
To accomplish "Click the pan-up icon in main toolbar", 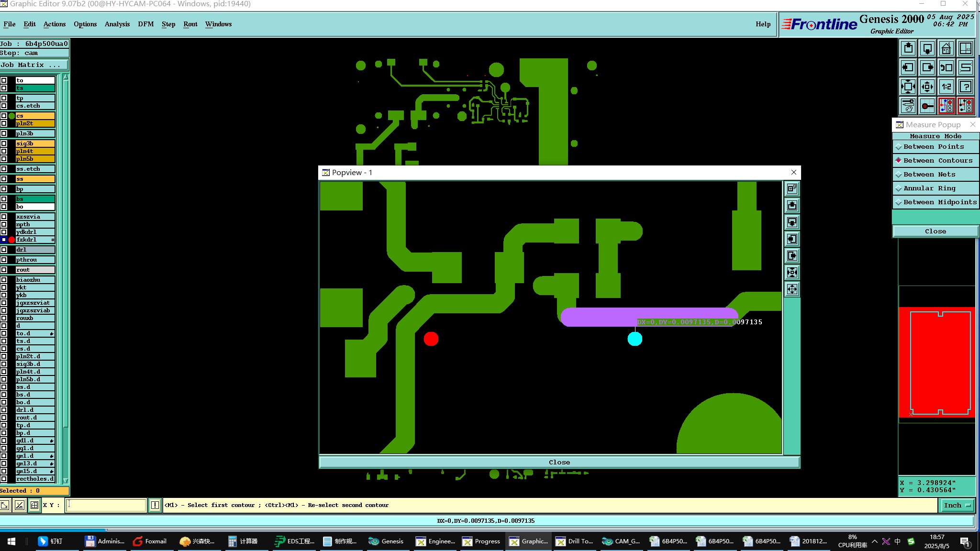I will [908, 49].
